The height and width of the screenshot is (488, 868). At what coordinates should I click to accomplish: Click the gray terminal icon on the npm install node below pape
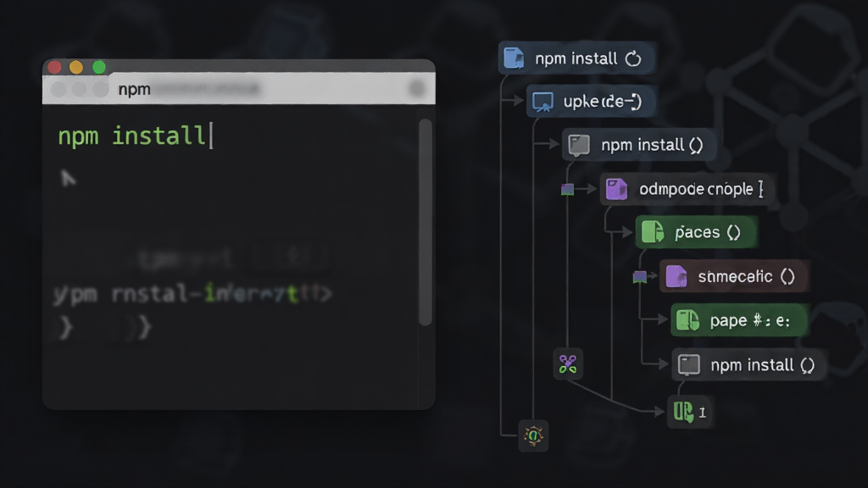689,365
